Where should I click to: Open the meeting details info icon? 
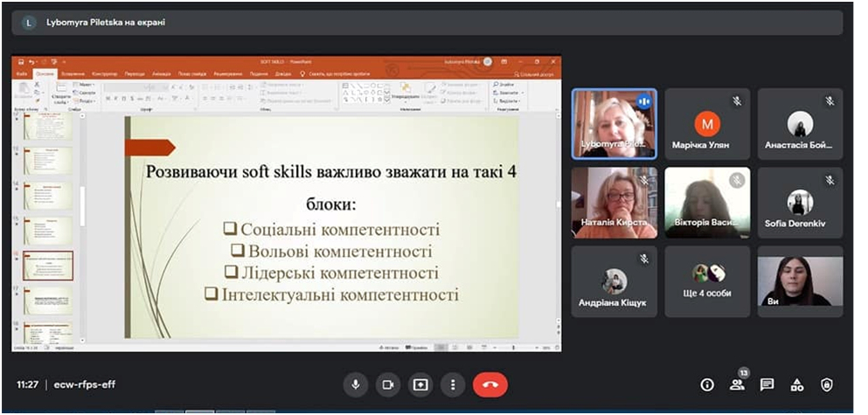pyautogui.click(x=707, y=384)
